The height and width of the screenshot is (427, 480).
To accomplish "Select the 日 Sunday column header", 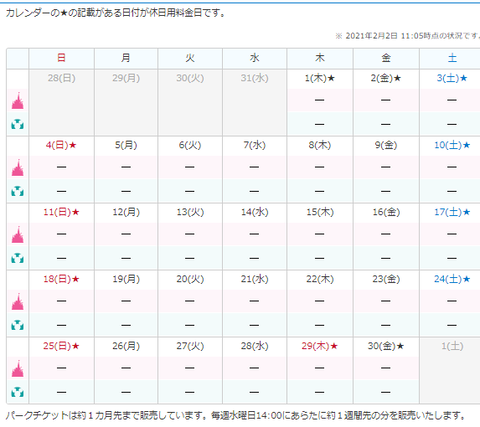I will coord(61,58).
